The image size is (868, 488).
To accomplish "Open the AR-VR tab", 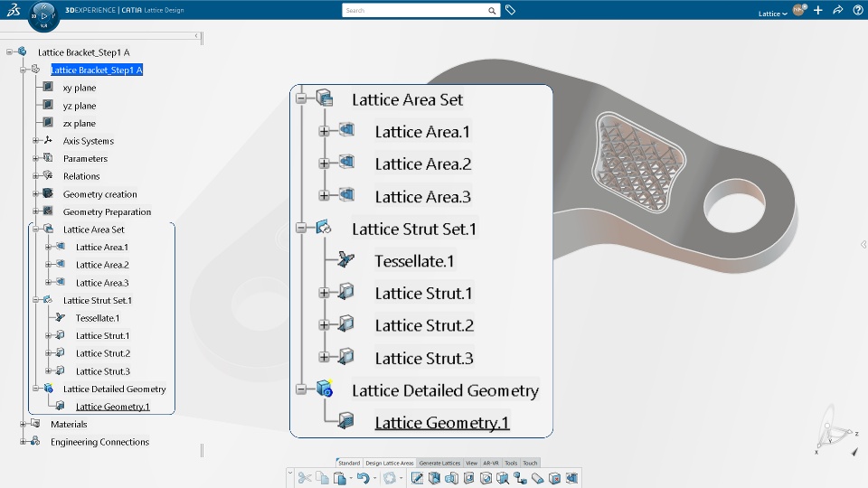I will [x=491, y=463].
